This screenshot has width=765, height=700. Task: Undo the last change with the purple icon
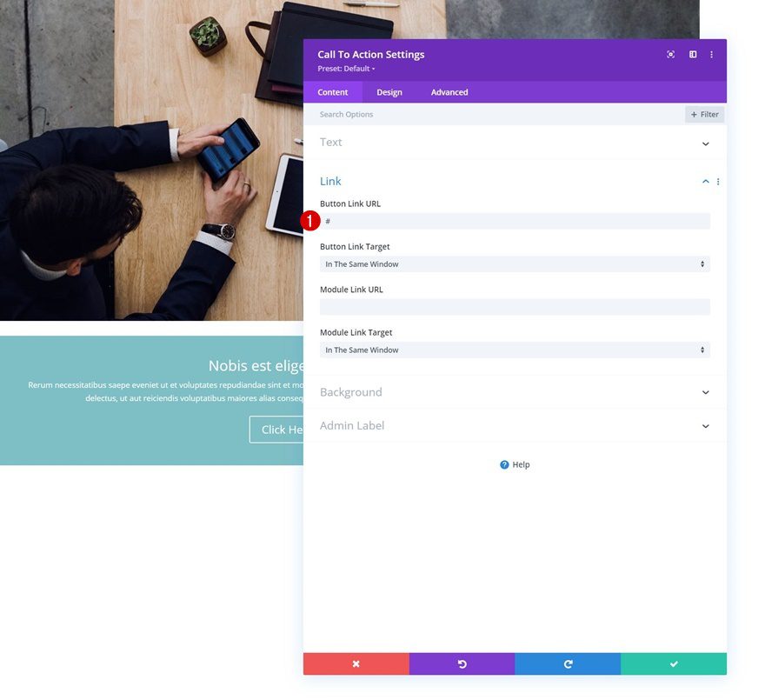click(x=462, y=663)
